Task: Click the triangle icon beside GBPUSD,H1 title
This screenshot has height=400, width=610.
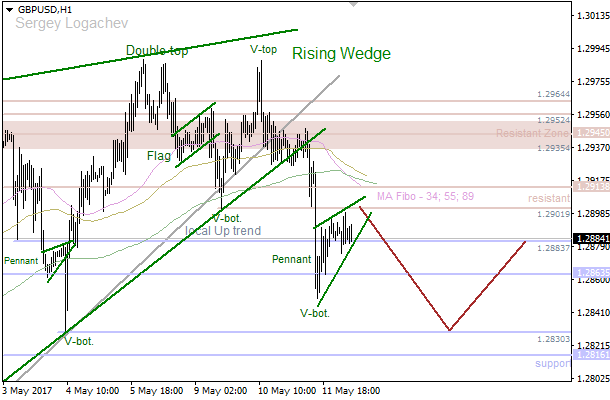Action: (x=7, y=8)
